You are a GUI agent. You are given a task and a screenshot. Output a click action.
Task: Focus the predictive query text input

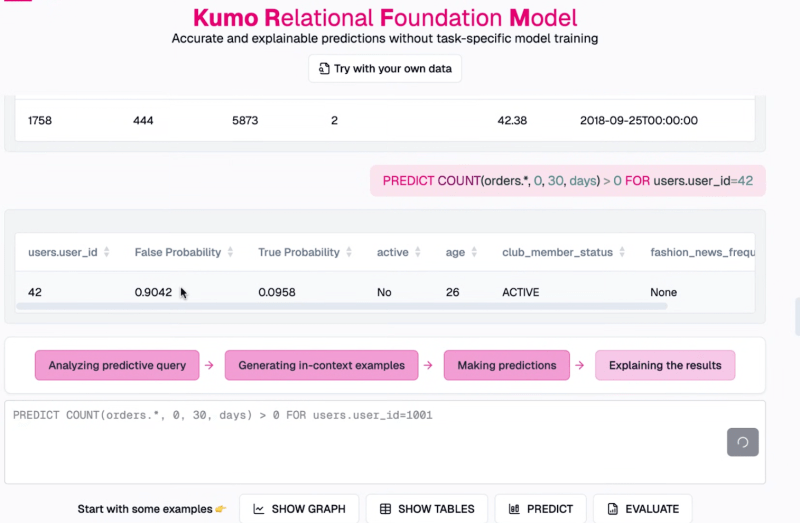point(360,440)
